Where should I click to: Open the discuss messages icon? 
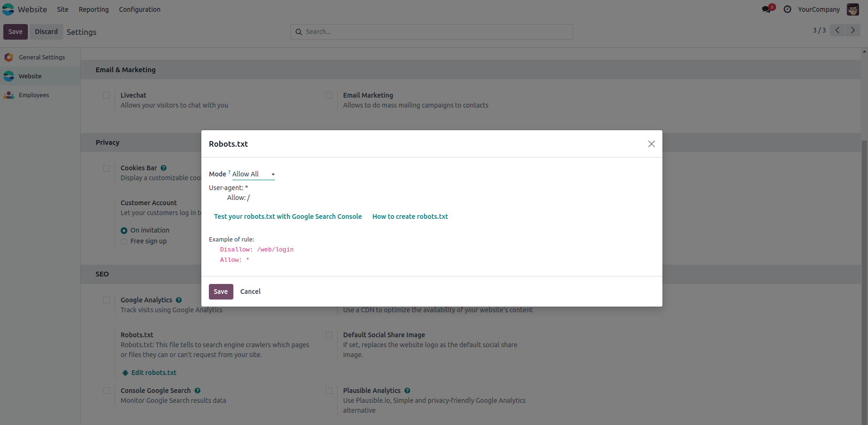pos(767,9)
